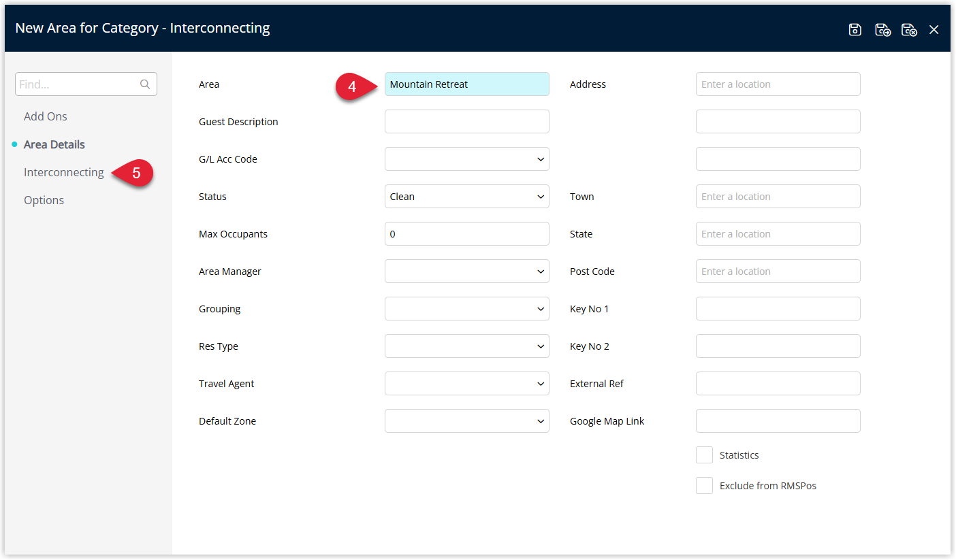Click the Key No 1 field
Image resolution: width=956 pixels, height=560 pixels.
(x=778, y=309)
